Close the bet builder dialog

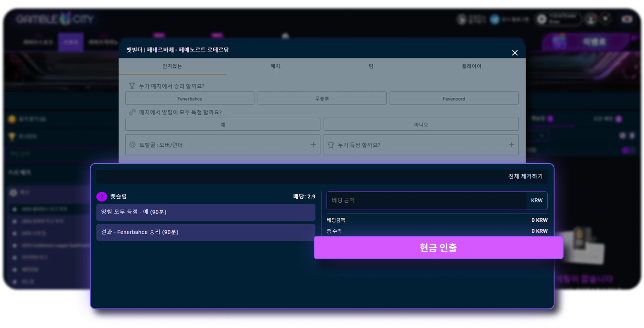coord(515,53)
